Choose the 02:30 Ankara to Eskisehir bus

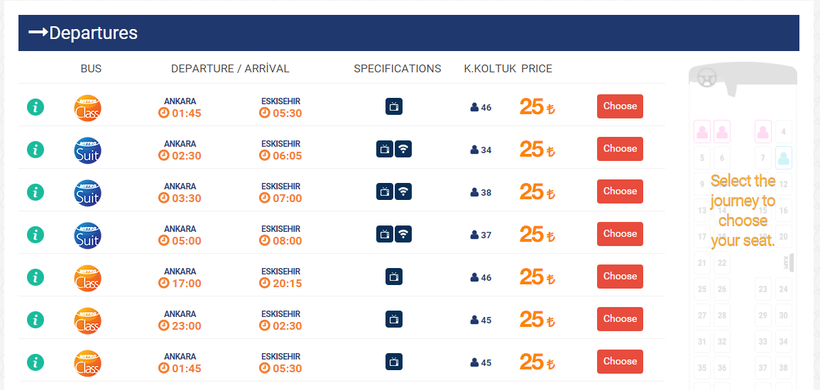(x=620, y=149)
